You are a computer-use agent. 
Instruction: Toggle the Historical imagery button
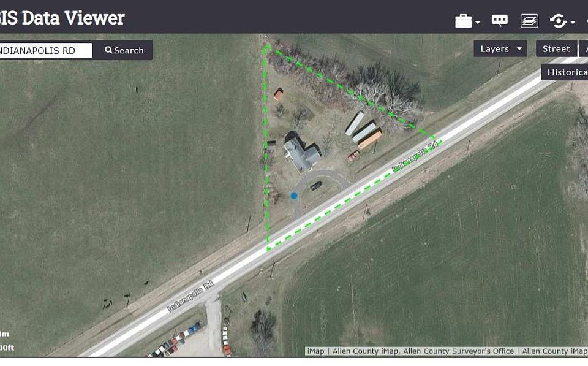(x=564, y=72)
